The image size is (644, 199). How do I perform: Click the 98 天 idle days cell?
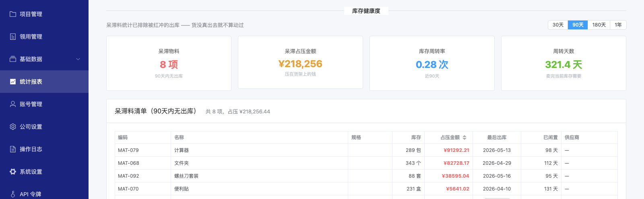click(x=541, y=150)
